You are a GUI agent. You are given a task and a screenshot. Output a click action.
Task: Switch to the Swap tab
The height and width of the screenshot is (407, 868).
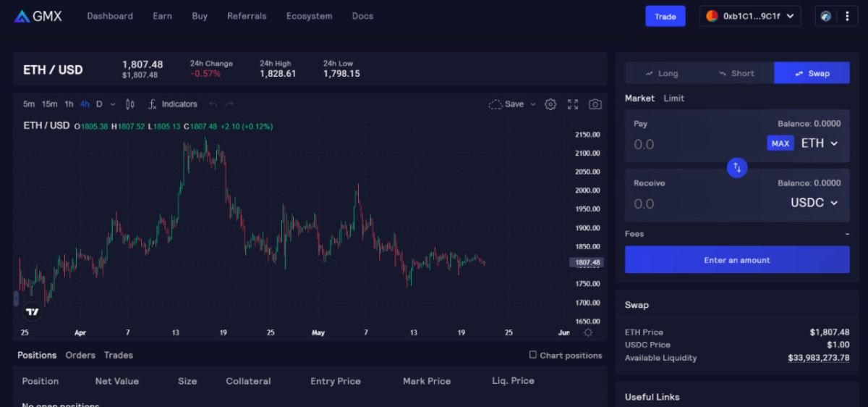812,73
